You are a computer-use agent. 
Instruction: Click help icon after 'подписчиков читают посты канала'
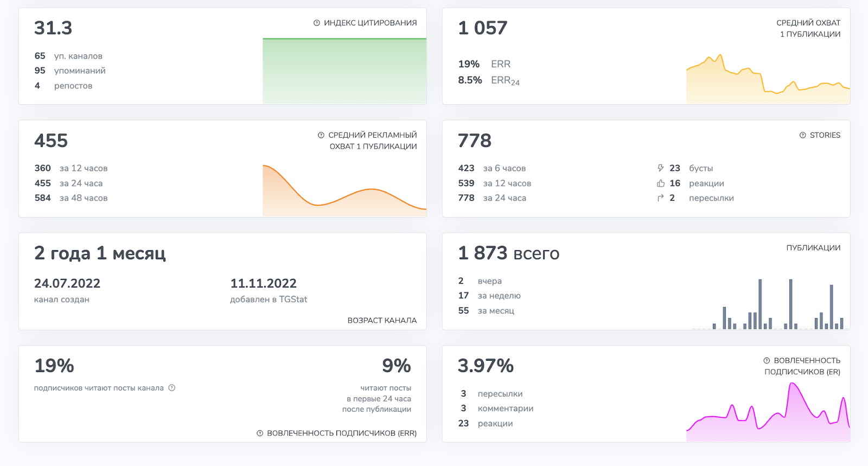[172, 388]
